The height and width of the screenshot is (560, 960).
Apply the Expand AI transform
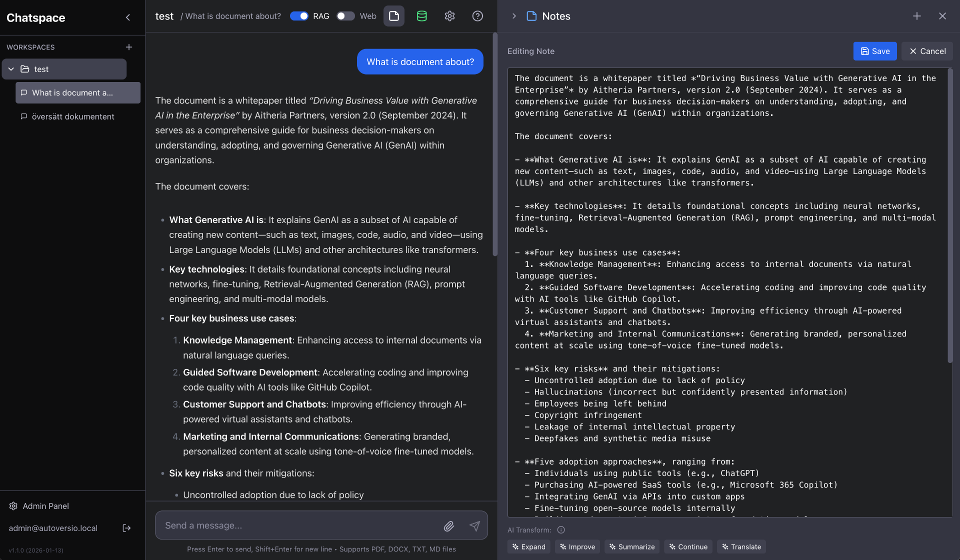click(529, 547)
